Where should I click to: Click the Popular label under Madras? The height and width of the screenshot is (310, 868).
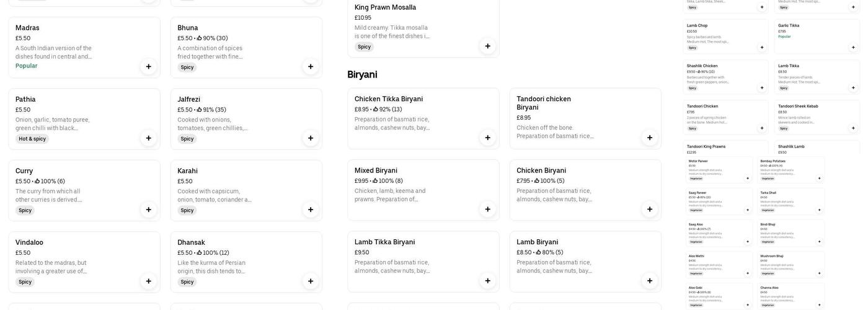[x=26, y=66]
